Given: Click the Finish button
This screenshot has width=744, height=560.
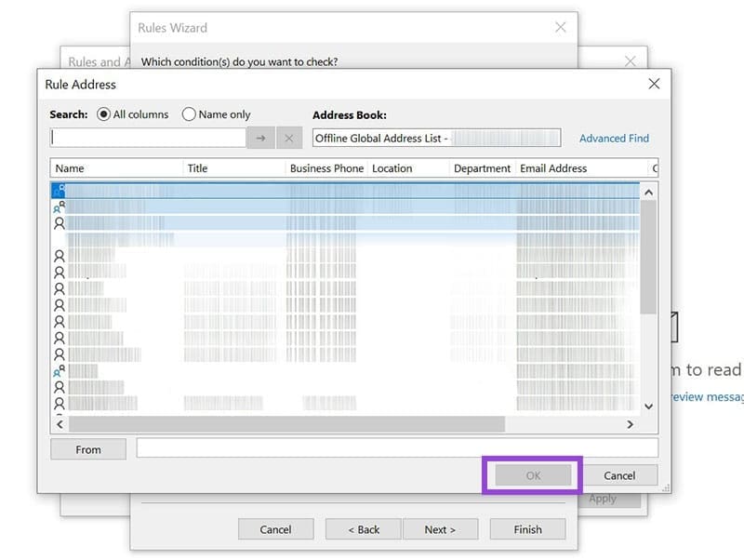Looking at the screenshot, I should (527, 529).
